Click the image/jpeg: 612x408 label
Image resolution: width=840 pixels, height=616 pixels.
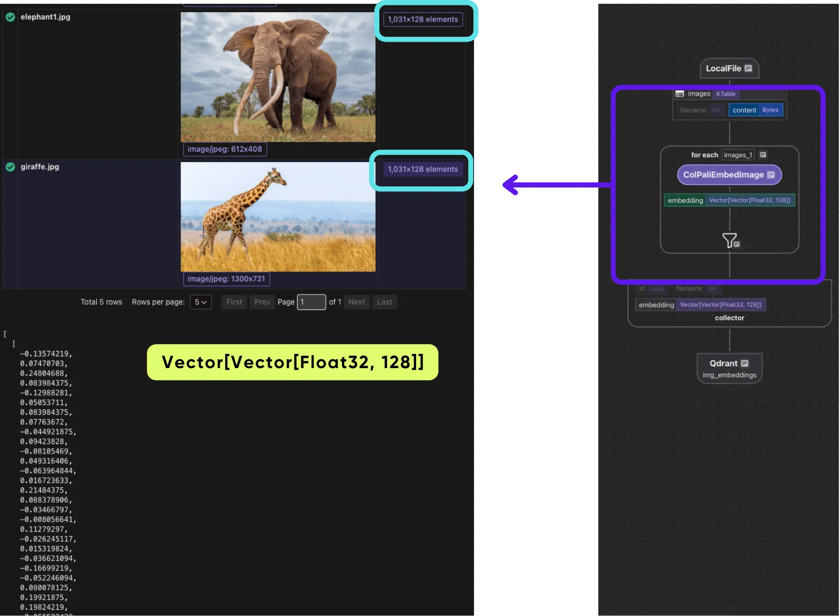coord(225,149)
